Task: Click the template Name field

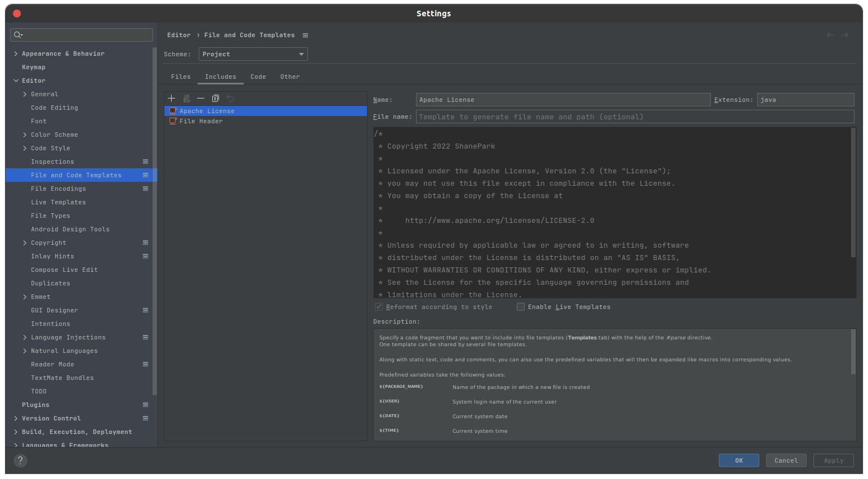Action: (563, 100)
